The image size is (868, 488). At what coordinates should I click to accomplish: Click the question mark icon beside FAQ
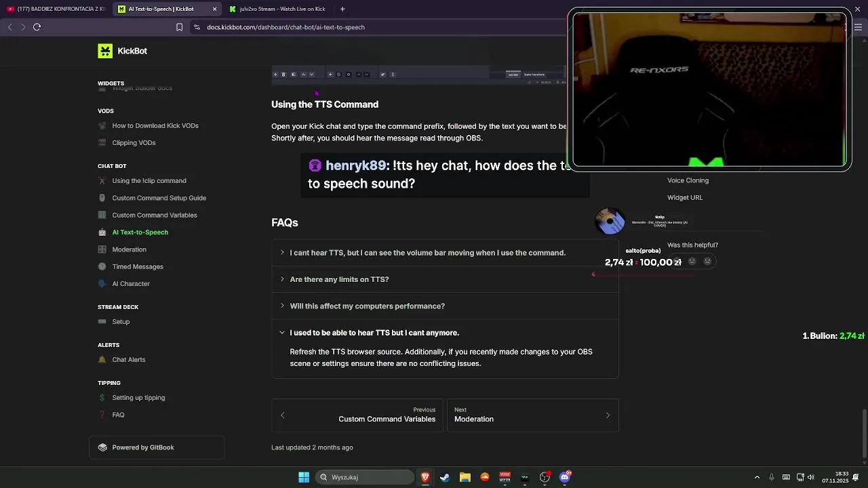[x=102, y=415]
